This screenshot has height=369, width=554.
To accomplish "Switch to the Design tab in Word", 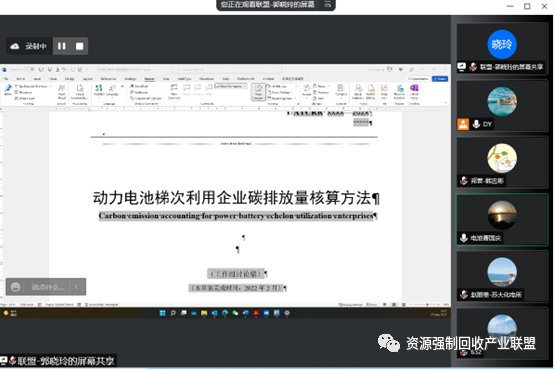I will [70, 79].
